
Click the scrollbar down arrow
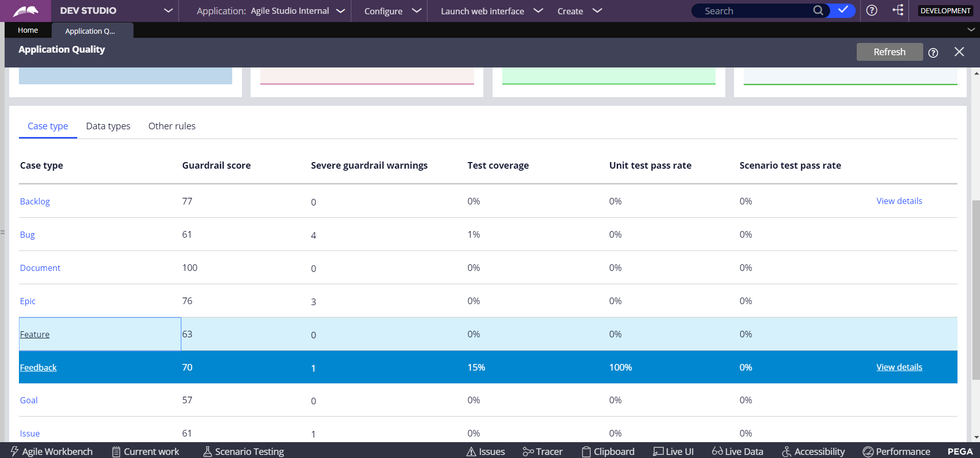click(x=976, y=438)
